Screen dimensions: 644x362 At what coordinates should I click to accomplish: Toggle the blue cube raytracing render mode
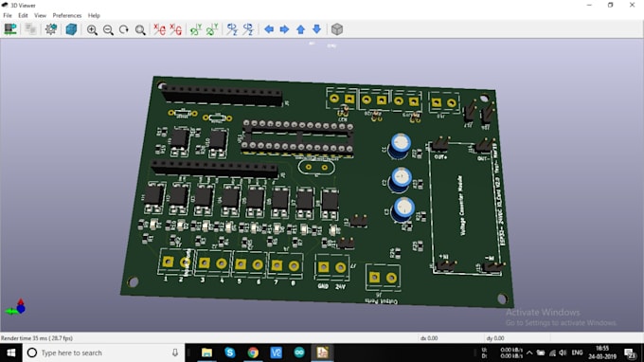click(x=71, y=29)
